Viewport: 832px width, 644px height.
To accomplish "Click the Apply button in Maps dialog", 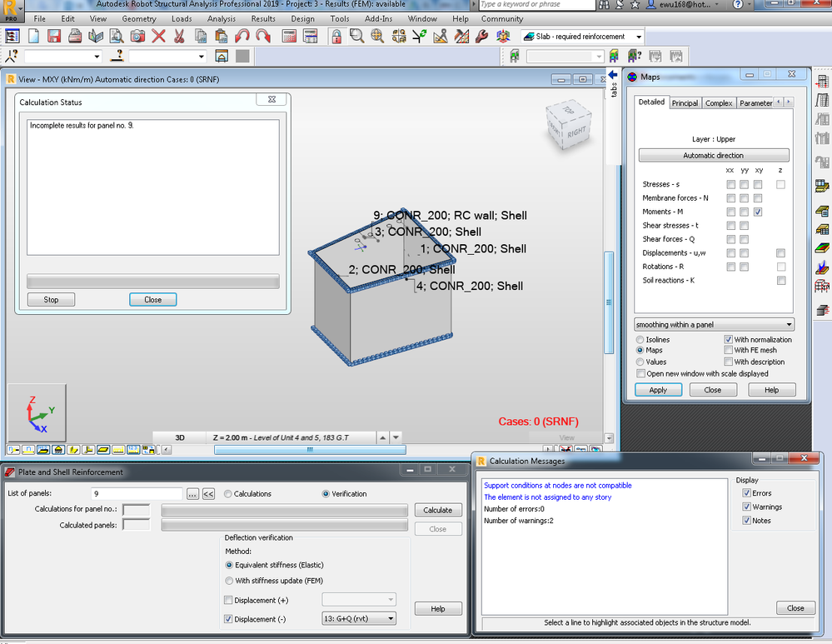I will [658, 390].
